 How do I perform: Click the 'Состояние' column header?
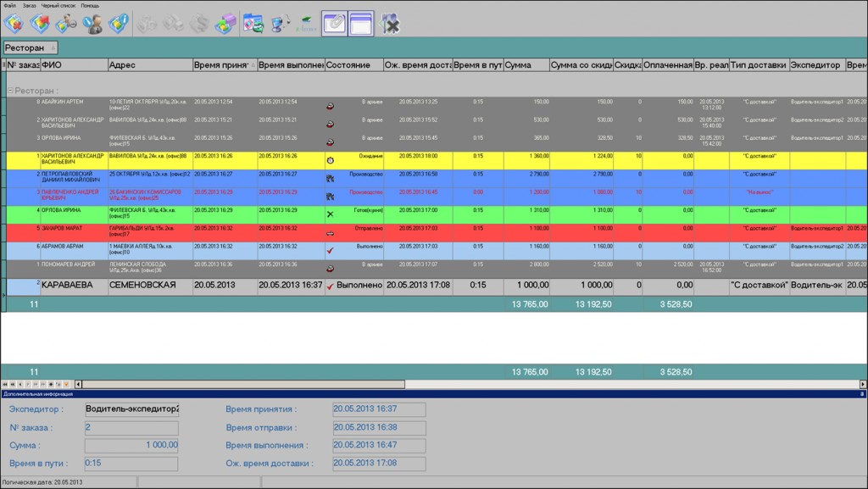(353, 65)
